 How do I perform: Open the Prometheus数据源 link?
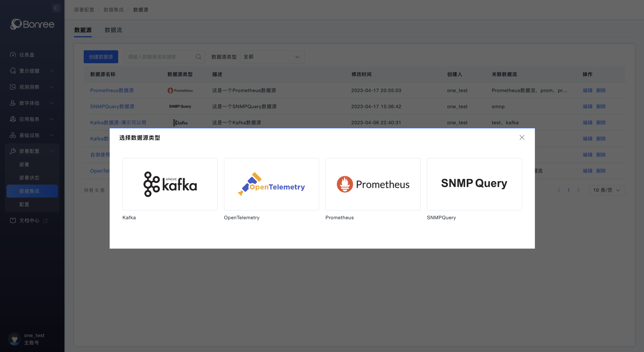tap(112, 90)
